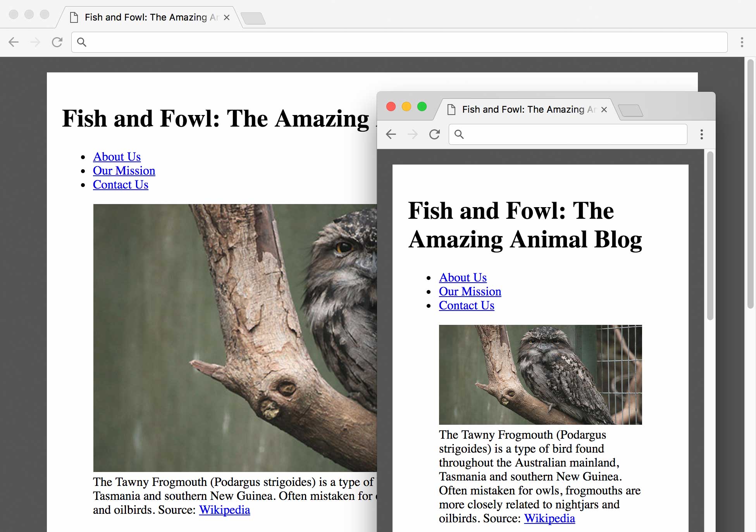The image size is (756, 532).
Task: Reload the page in the background window
Action: point(57,42)
